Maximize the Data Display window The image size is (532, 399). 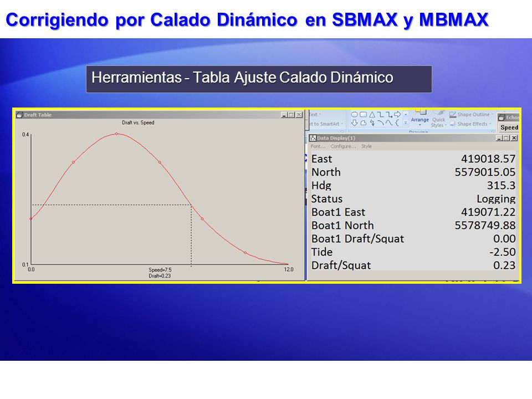click(506, 138)
